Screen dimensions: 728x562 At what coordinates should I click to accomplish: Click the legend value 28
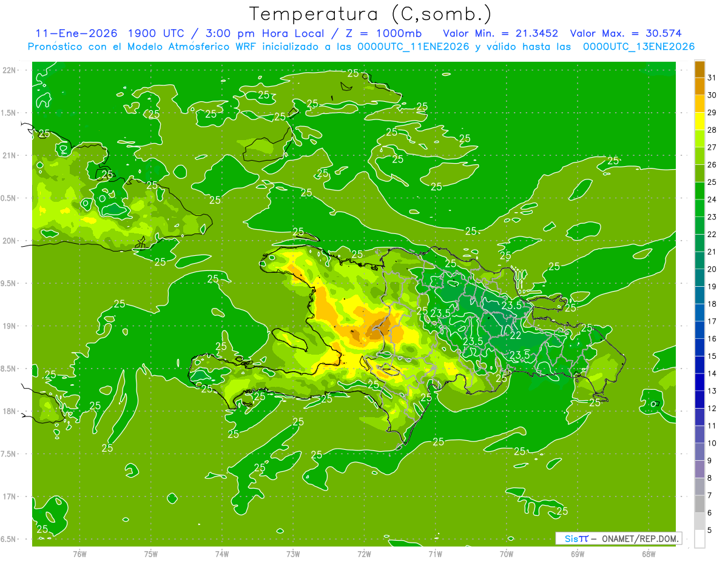click(x=712, y=130)
